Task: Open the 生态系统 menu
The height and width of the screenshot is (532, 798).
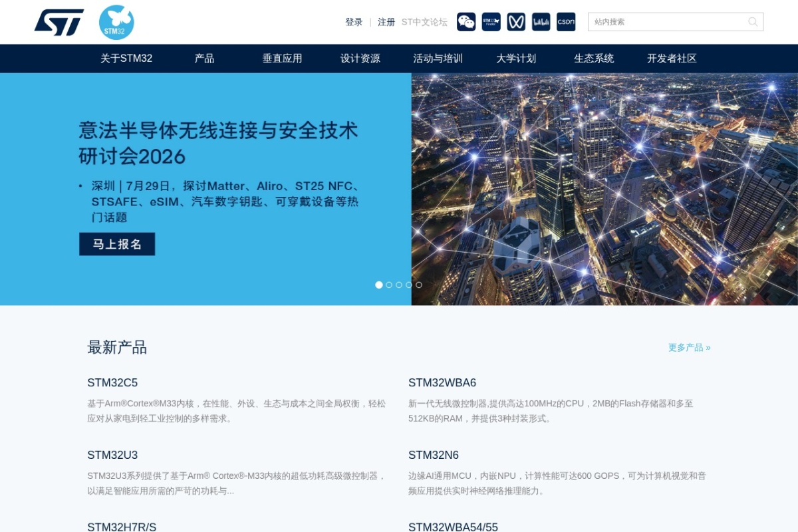Action: [594, 59]
